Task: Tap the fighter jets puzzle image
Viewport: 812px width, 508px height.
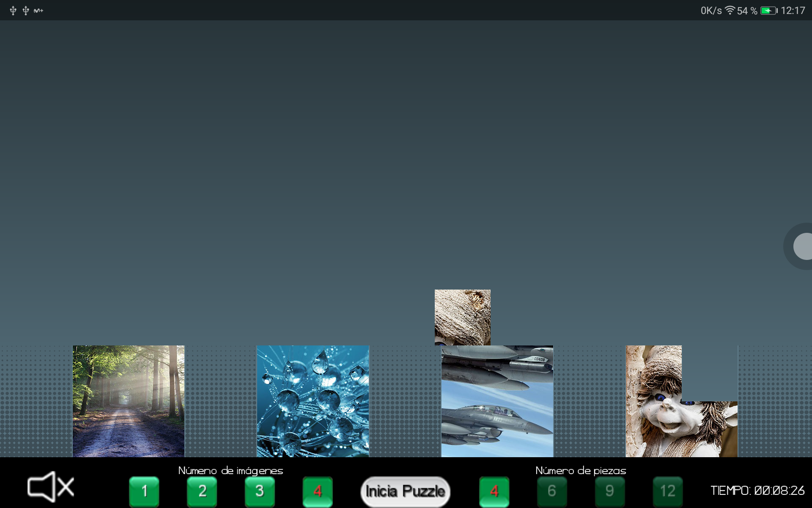Action: pos(497,401)
